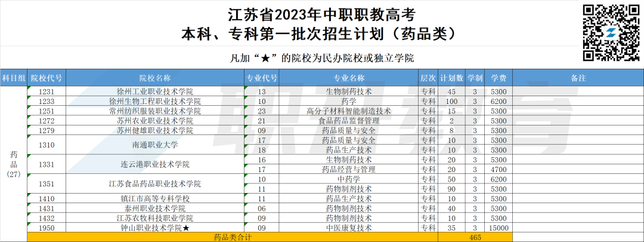
Task: Click school code cell 1410
Action: [x=47, y=198]
